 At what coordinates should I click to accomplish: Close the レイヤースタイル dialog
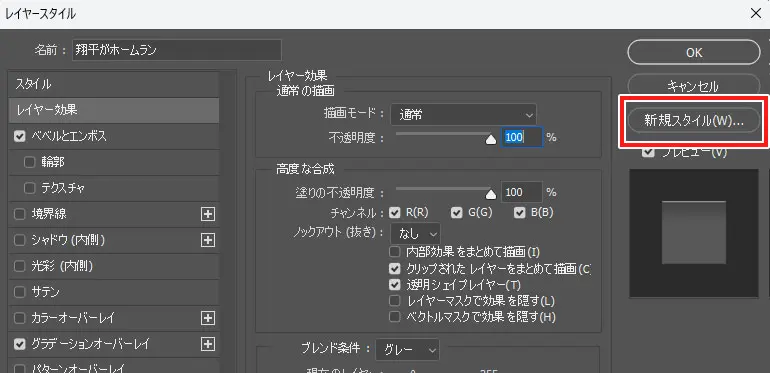click(x=755, y=14)
